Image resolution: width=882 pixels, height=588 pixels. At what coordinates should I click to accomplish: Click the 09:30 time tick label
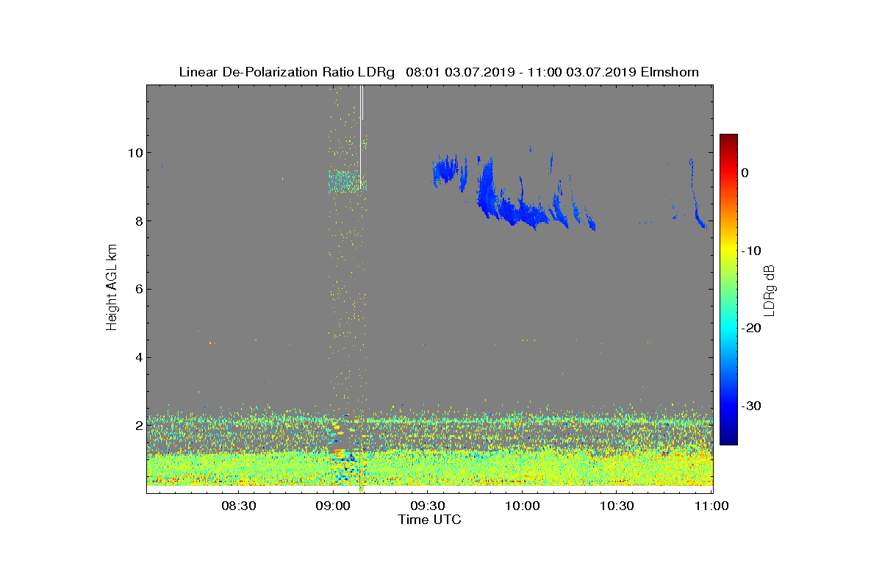[x=428, y=506]
